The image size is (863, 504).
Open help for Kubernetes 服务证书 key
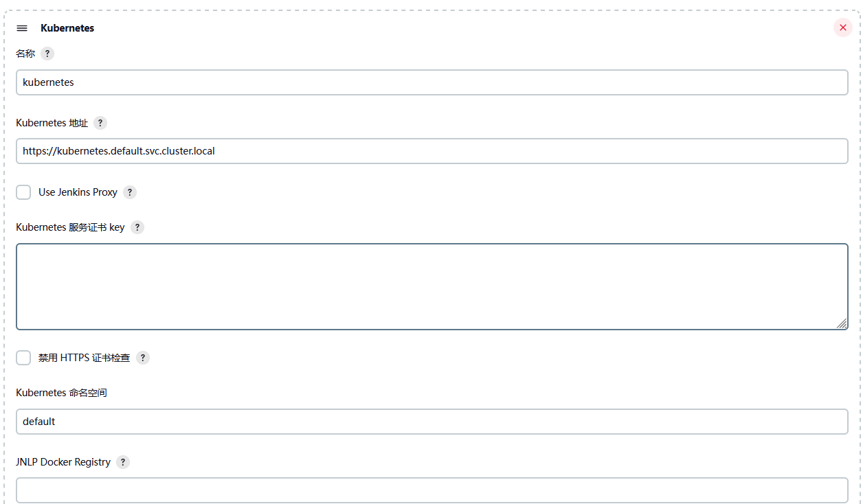tap(137, 227)
